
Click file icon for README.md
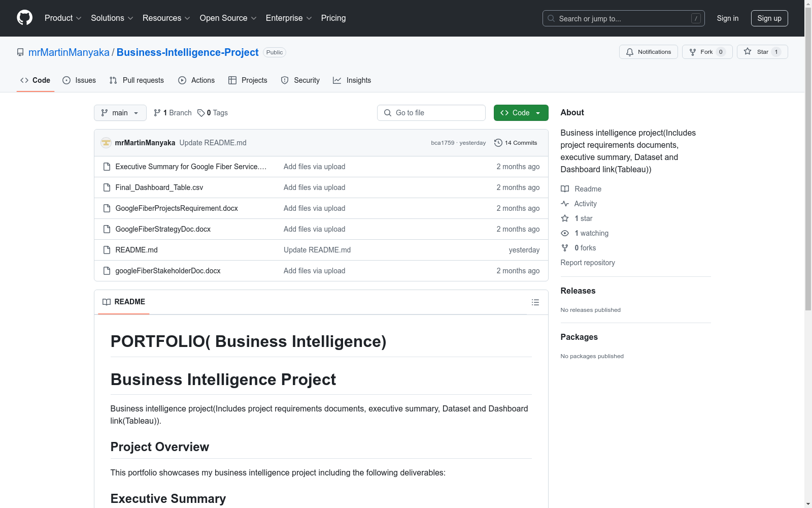(x=107, y=250)
